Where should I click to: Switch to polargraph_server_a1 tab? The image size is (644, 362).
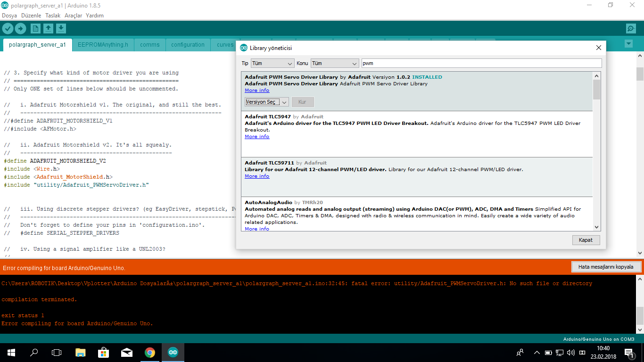click(37, 45)
